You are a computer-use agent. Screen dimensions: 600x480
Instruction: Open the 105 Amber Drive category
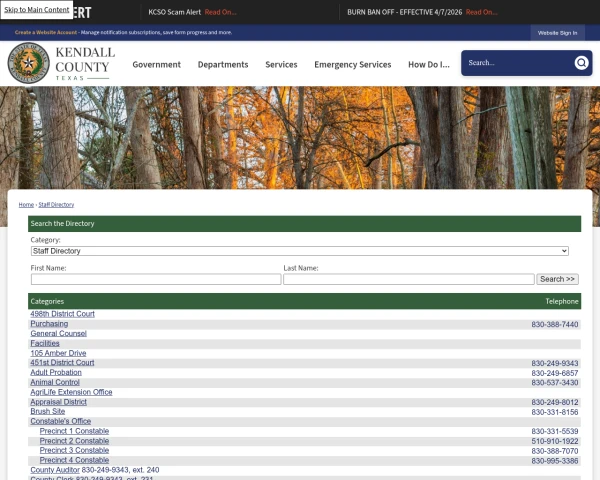point(59,353)
